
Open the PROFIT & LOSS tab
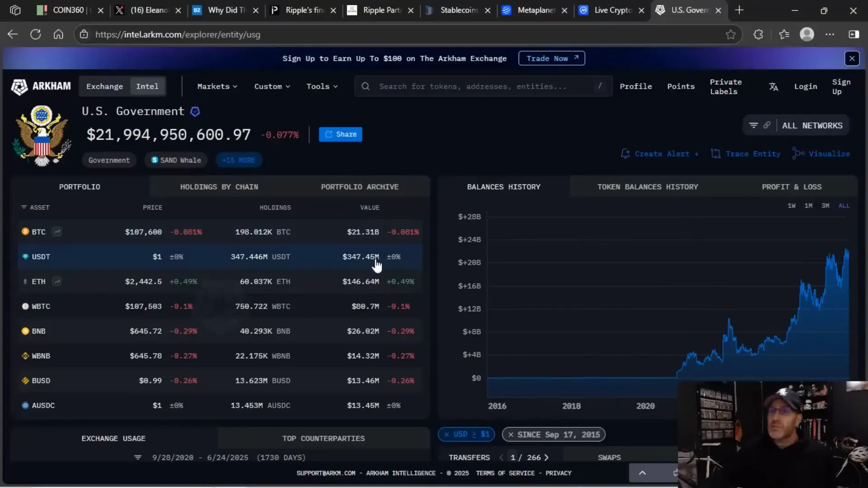(x=792, y=187)
